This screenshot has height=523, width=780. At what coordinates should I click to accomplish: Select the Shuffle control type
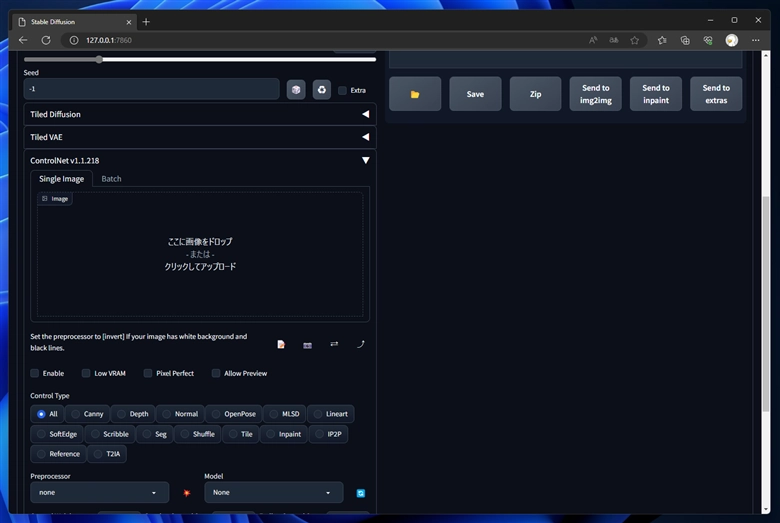point(197,434)
